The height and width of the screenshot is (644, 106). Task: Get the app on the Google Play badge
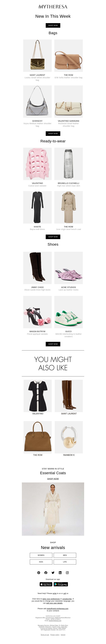[x=61, y=584]
